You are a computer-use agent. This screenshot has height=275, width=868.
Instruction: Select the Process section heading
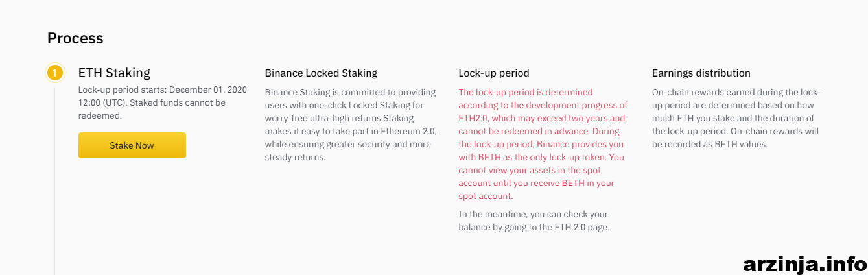coord(75,38)
